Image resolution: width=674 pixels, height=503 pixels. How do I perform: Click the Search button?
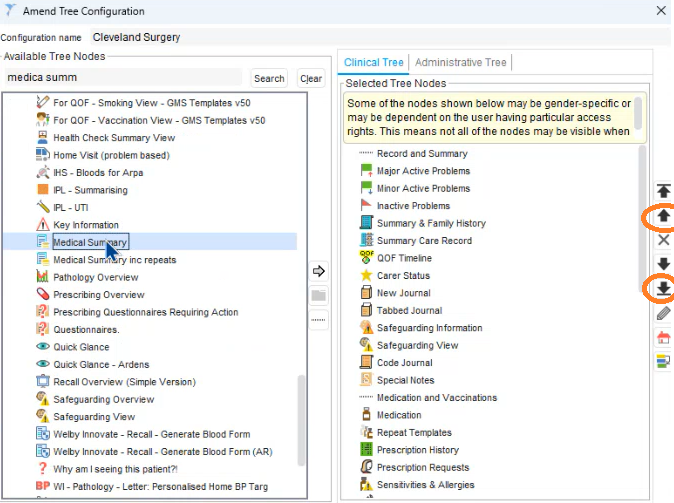(x=269, y=78)
